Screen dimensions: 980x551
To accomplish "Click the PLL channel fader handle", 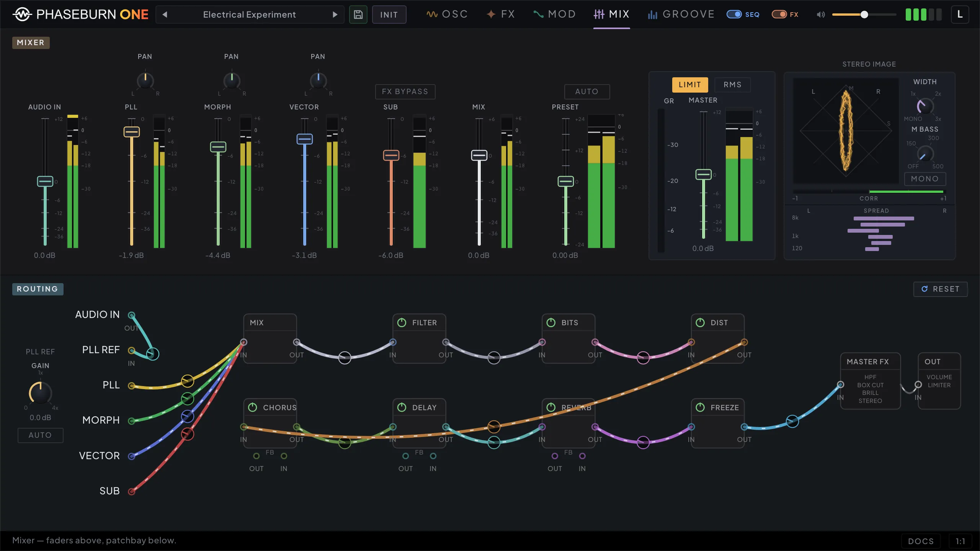I will pos(131,132).
